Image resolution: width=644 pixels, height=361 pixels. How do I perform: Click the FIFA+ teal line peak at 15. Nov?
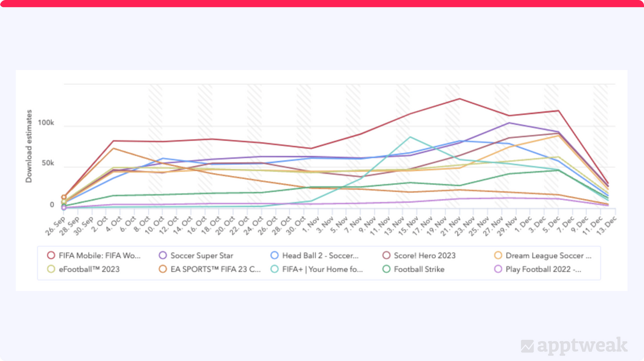pyautogui.click(x=410, y=137)
